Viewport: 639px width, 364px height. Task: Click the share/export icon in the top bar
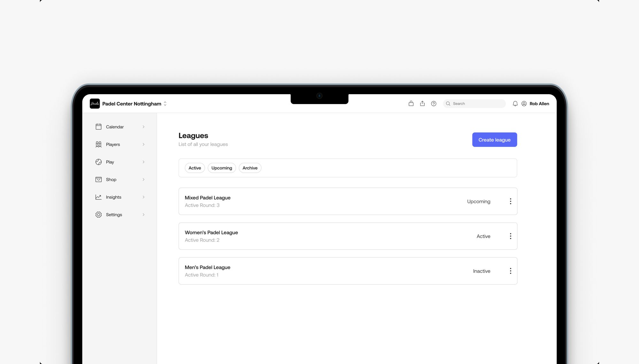point(422,103)
